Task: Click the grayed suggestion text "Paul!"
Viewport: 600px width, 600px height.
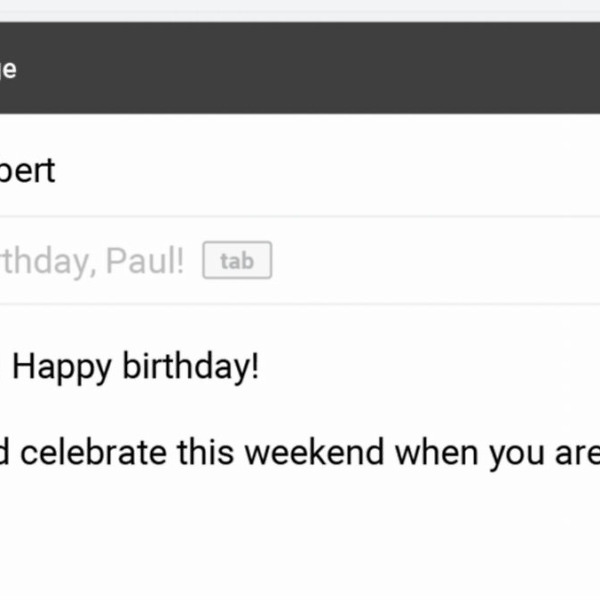Action: 145,262
